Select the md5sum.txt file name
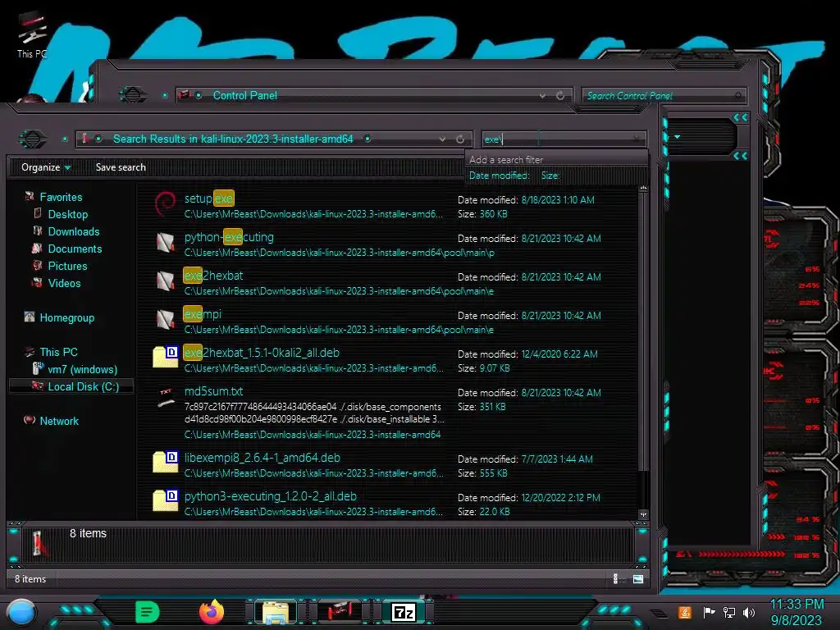 (x=214, y=391)
